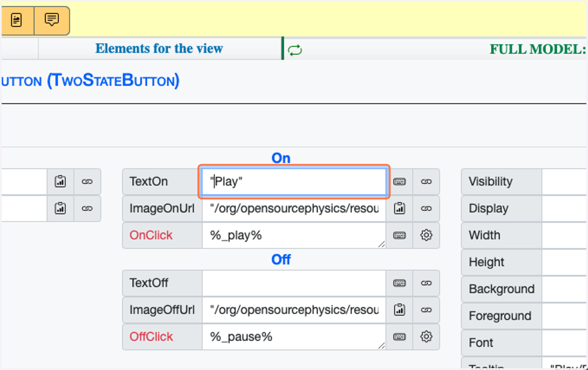Click the ImageOnUrl path field
588x370 pixels.
click(294, 209)
